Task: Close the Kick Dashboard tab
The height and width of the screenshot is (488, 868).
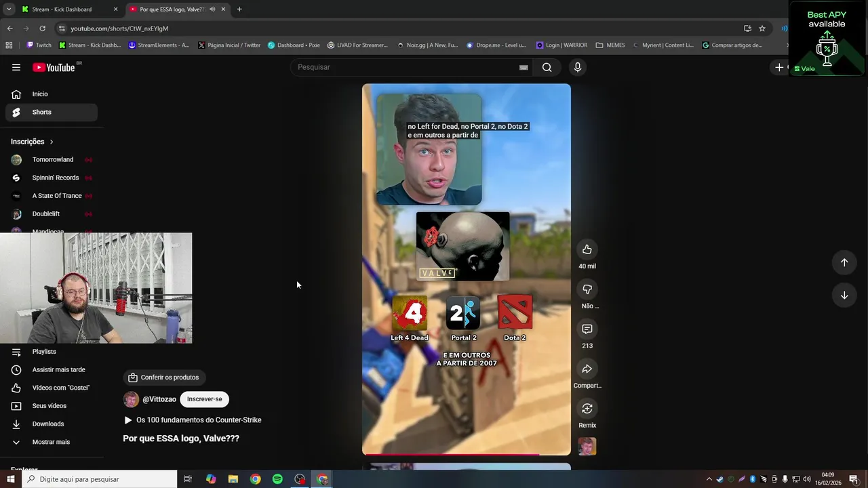Action: point(115,9)
